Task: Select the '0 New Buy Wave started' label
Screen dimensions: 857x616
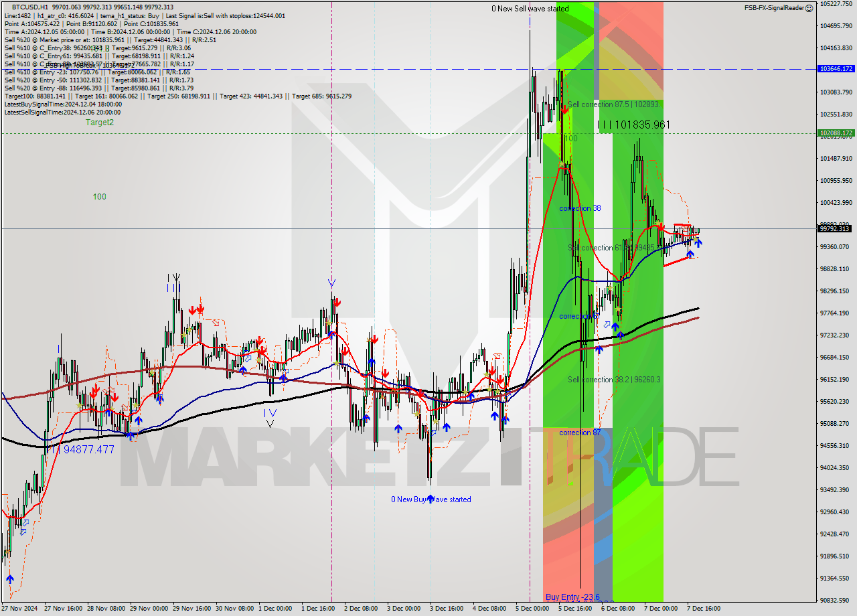Action: pos(431,499)
